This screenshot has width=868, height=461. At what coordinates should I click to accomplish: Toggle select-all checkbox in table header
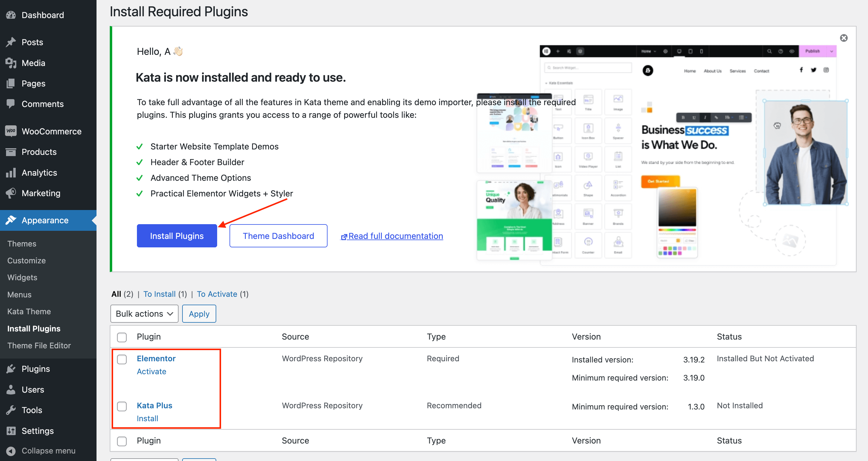tap(122, 337)
